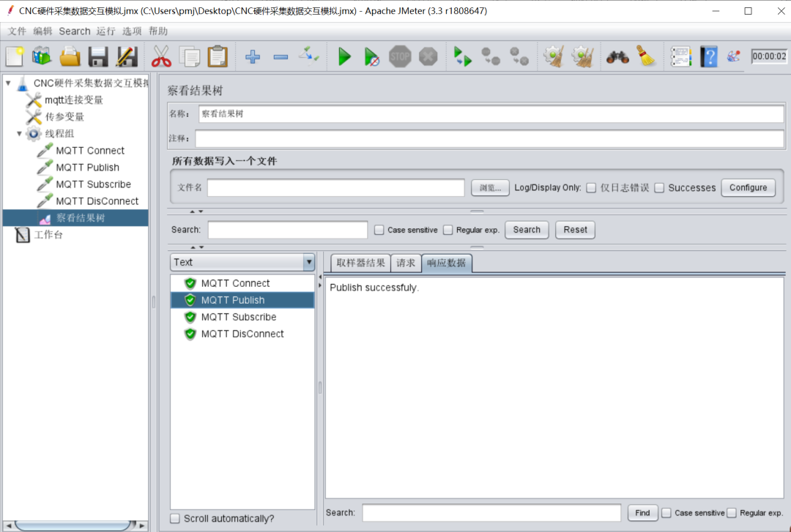
Task: Switch to the 取样器结果 tab
Action: [x=360, y=263]
